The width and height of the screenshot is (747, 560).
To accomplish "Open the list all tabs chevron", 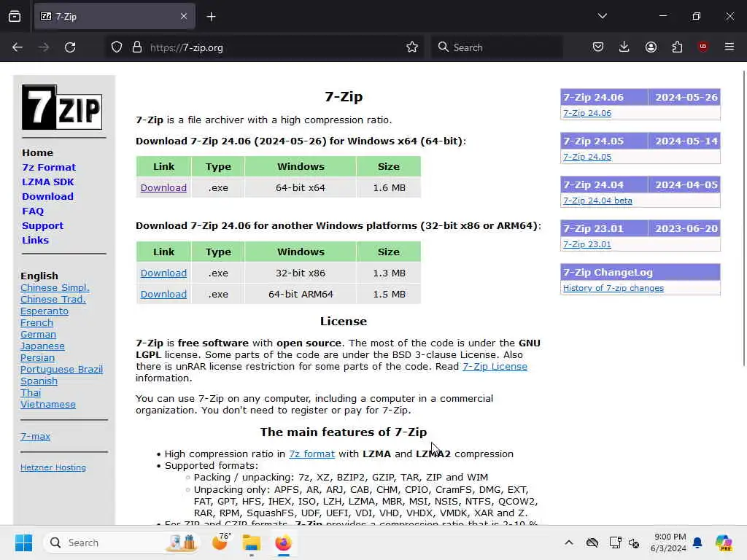I will (603, 16).
